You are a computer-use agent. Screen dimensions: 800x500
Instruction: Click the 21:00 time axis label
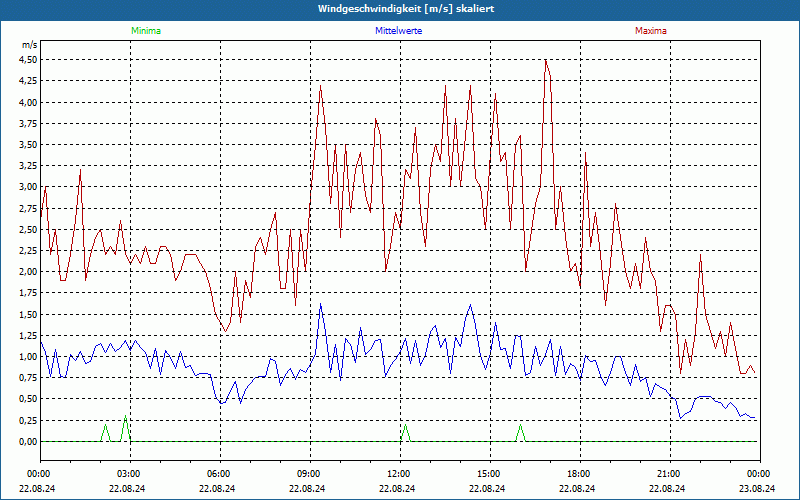pos(670,474)
